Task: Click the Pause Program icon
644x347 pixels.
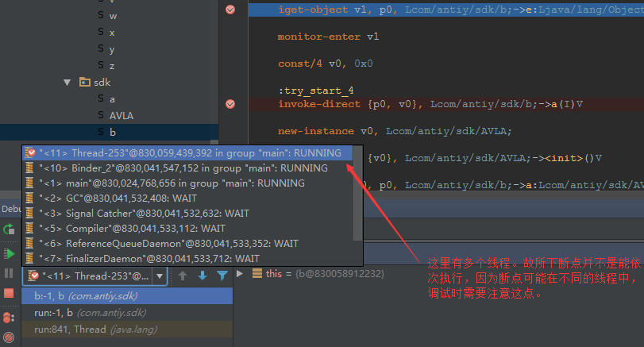Action: (x=9, y=273)
